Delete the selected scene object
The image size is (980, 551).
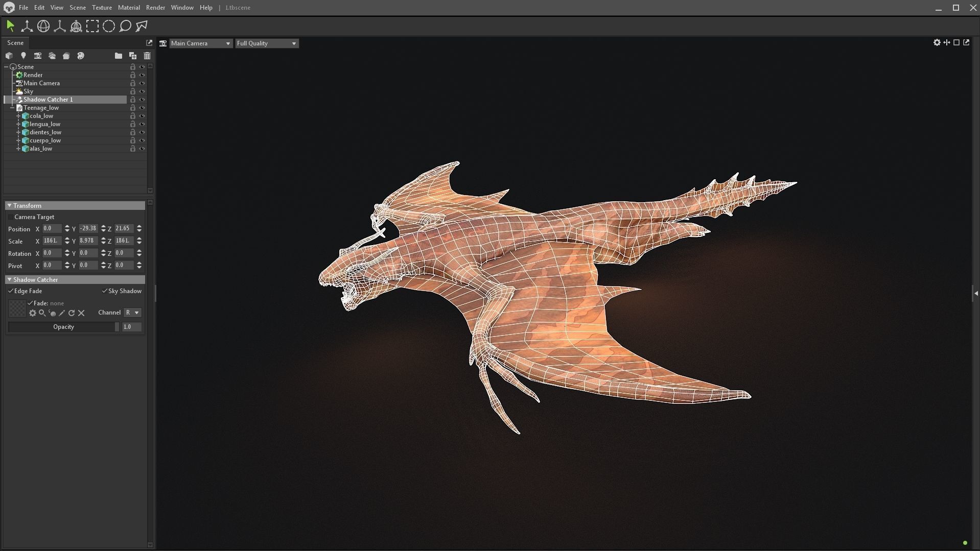click(147, 56)
